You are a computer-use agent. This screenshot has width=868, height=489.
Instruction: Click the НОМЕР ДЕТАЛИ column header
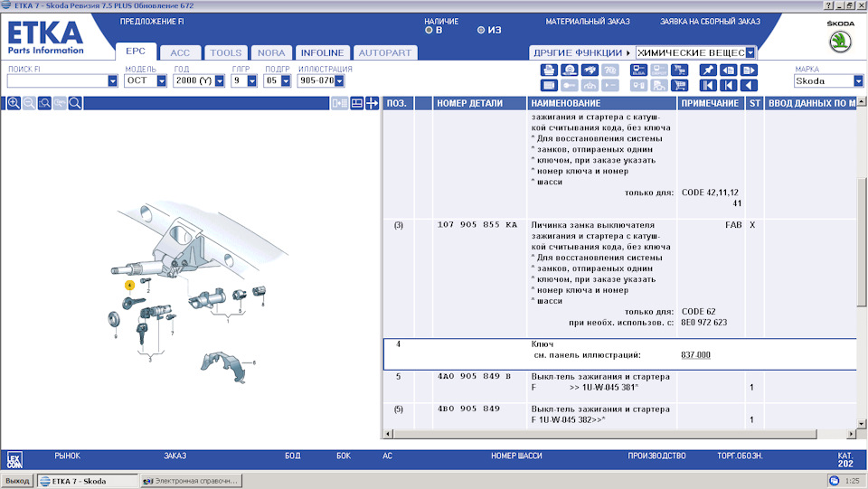pyautogui.click(x=479, y=103)
